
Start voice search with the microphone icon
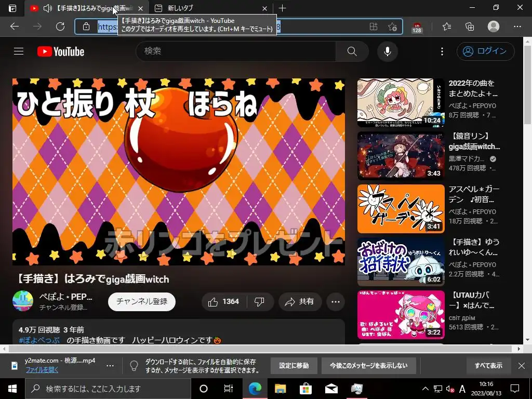(x=388, y=51)
